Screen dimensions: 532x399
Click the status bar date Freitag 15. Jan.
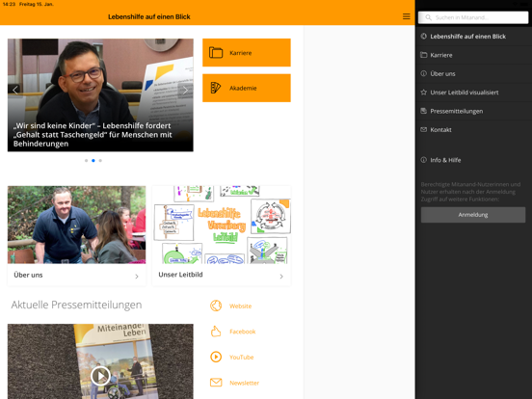37,4
